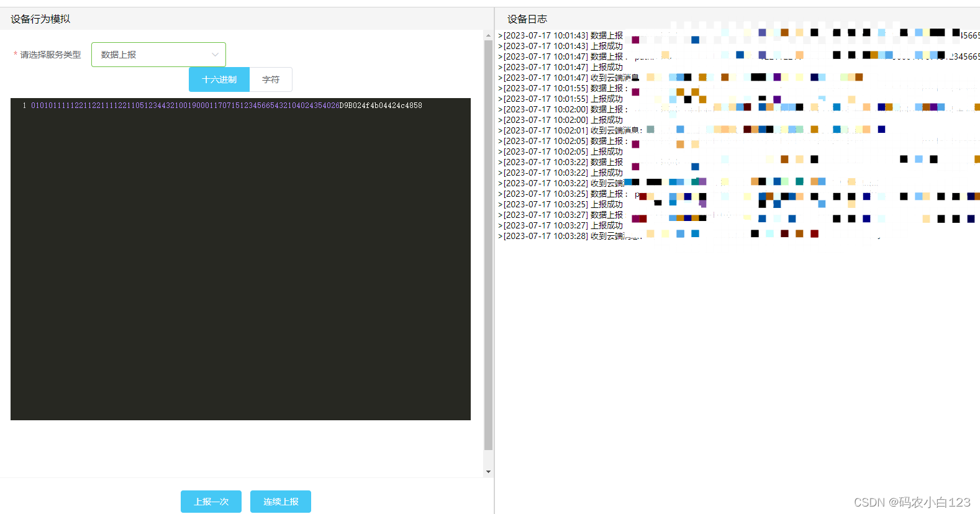Click scrollbar down arrow in simulation panel

(488, 472)
